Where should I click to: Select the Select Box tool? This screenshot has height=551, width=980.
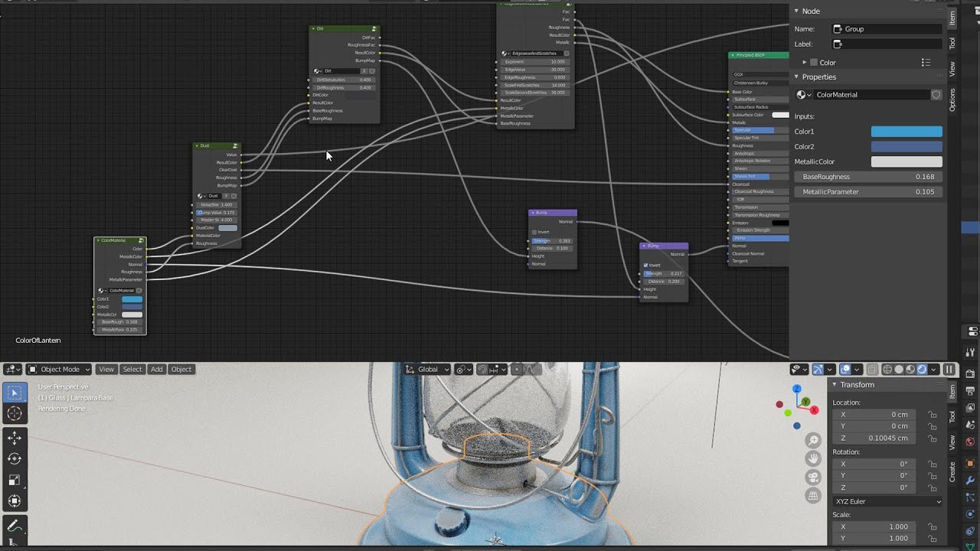(15, 393)
